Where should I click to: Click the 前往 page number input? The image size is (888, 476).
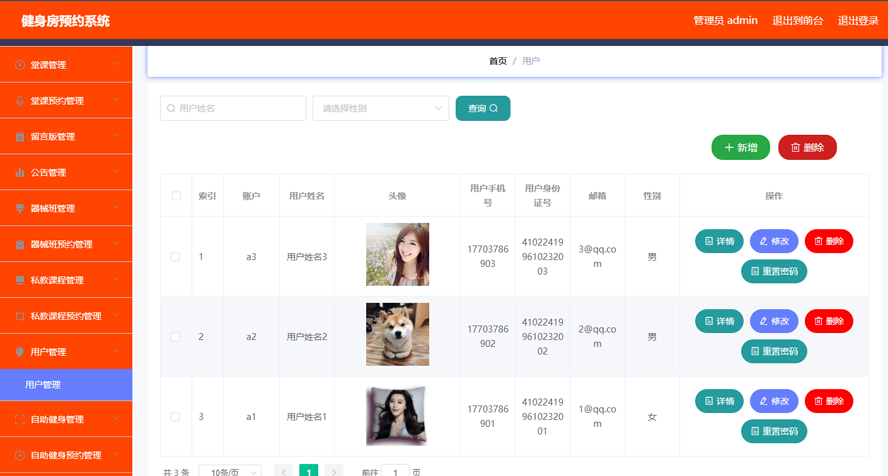tap(395, 471)
